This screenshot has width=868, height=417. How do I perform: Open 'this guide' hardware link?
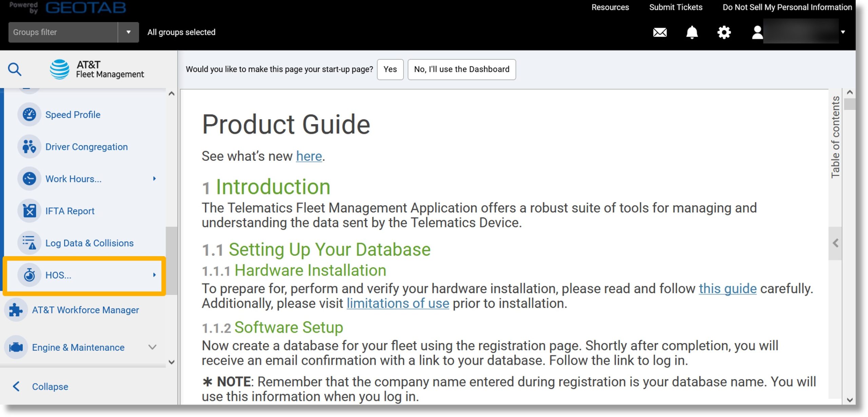(728, 288)
